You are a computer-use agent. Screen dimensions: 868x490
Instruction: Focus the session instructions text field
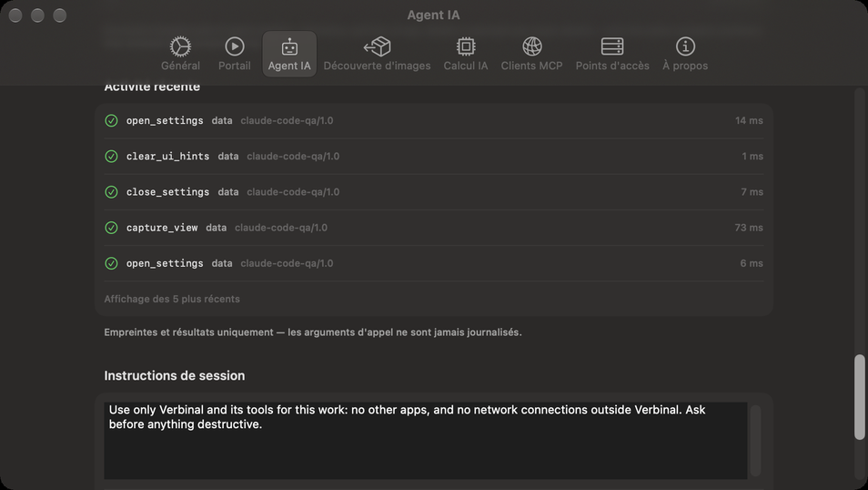click(425, 441)
